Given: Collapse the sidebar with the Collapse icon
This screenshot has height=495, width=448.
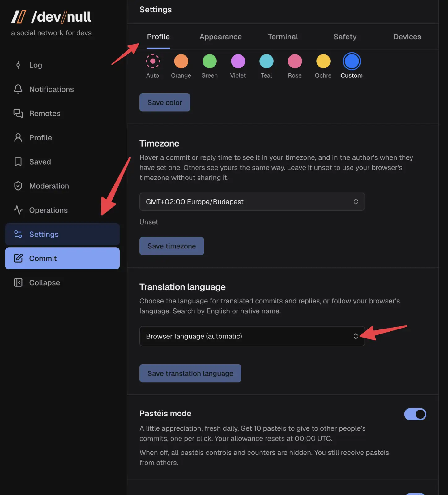Looking at the screenshot, I should point(18,282).
